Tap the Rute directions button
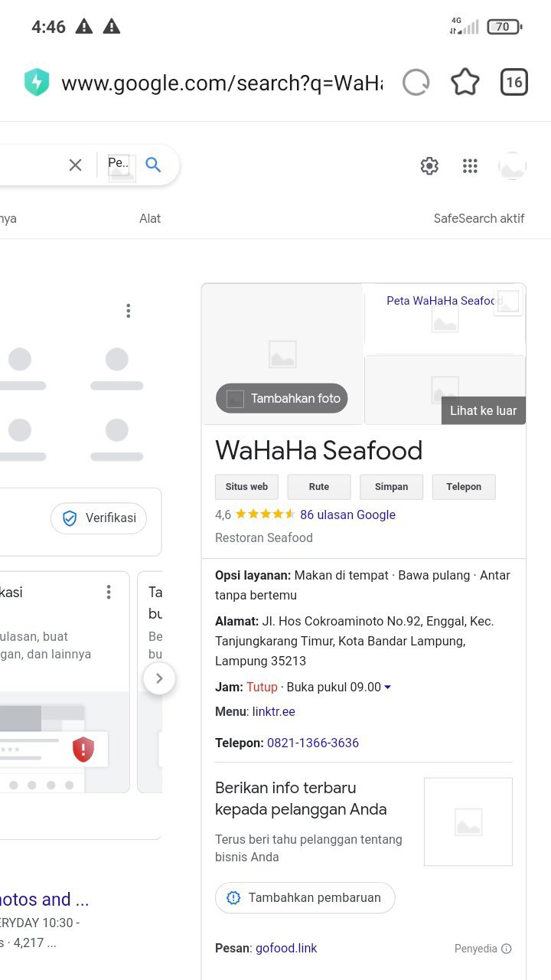The width and height of the screenshot is (551, 980). (319, 487)
